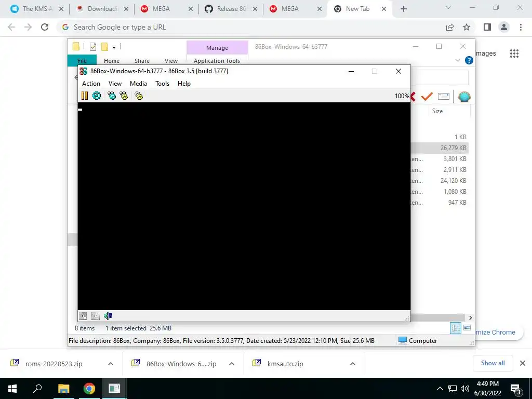Close the New Tab browser tab
Viewport: 532px width, 399px height.
[x=384, y=9]
